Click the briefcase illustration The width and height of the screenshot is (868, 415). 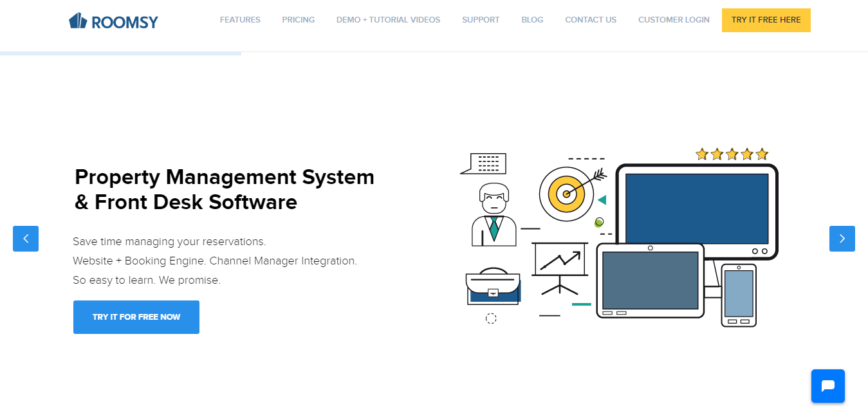tap(492, 287)
